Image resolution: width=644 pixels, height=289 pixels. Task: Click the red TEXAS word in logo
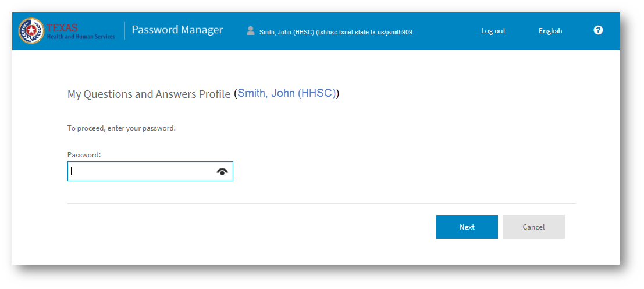click(x=62, y=28)
